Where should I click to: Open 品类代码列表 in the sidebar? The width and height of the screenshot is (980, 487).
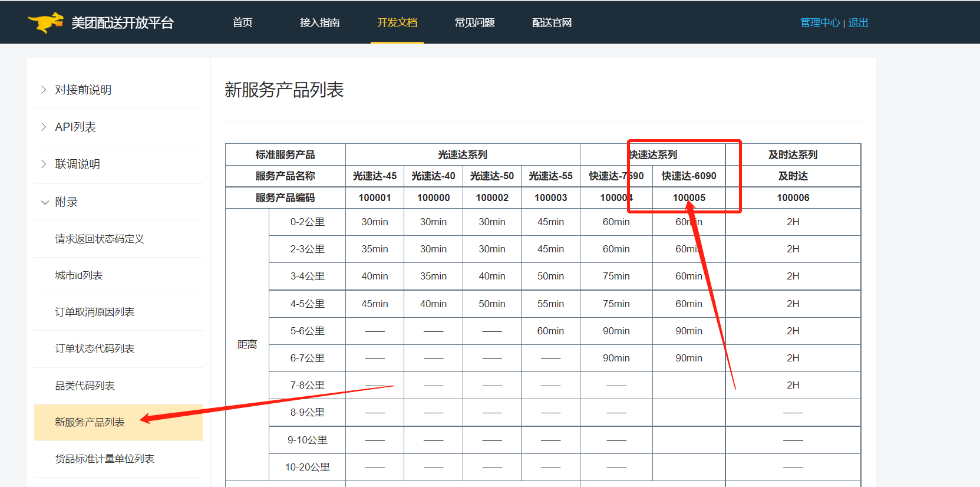click(85, 386)
